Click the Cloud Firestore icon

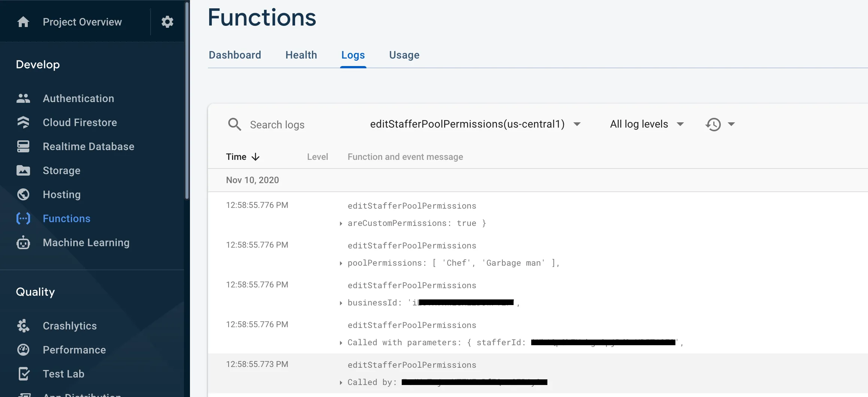(x=23, y=123)
